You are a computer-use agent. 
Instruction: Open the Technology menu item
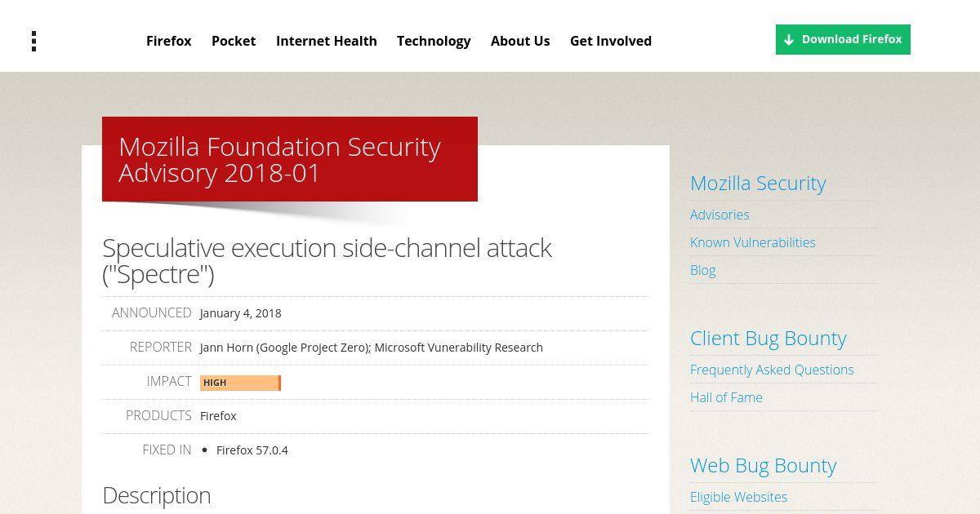pos(434,41)
